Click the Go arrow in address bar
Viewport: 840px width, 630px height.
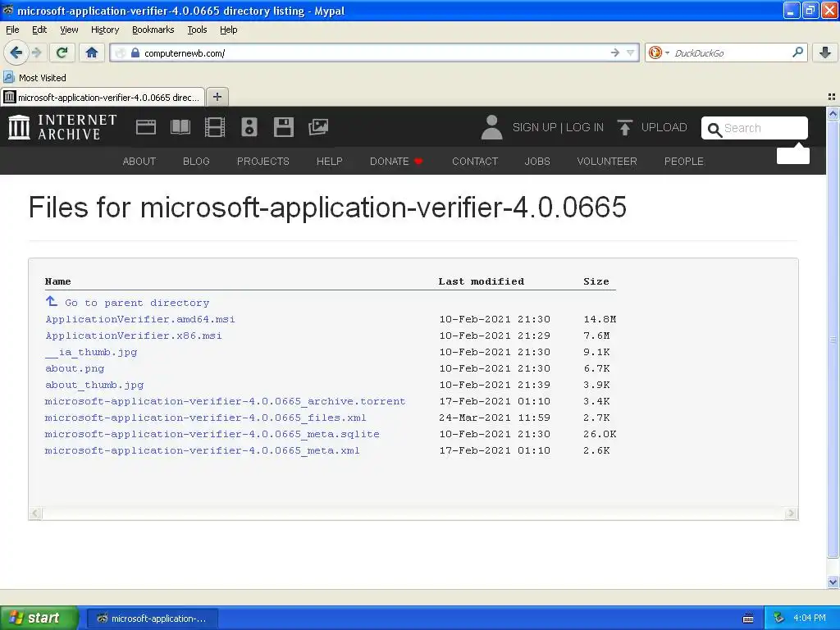click(x=615, y=52)
